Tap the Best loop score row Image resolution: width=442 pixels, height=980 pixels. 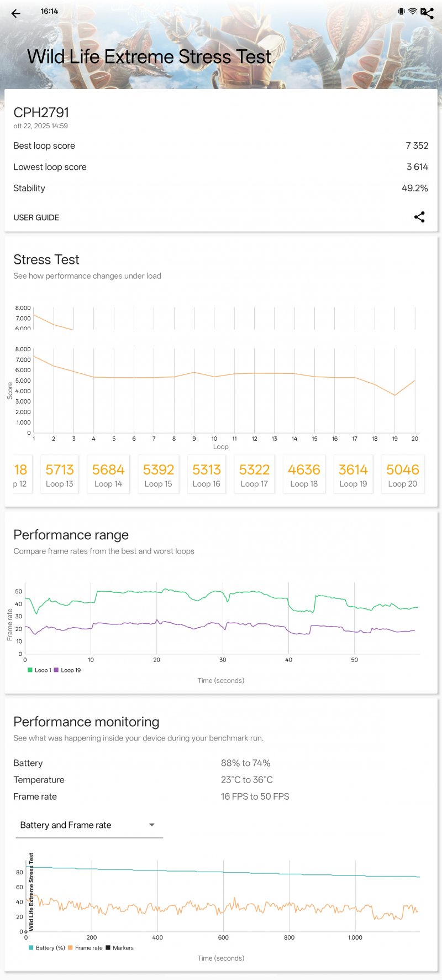coord(221,145)
